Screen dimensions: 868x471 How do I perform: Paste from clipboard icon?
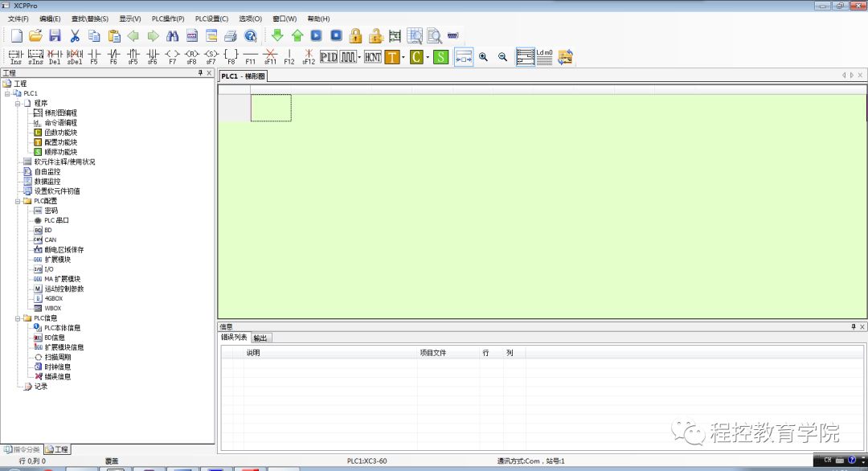tap(114, 36)
